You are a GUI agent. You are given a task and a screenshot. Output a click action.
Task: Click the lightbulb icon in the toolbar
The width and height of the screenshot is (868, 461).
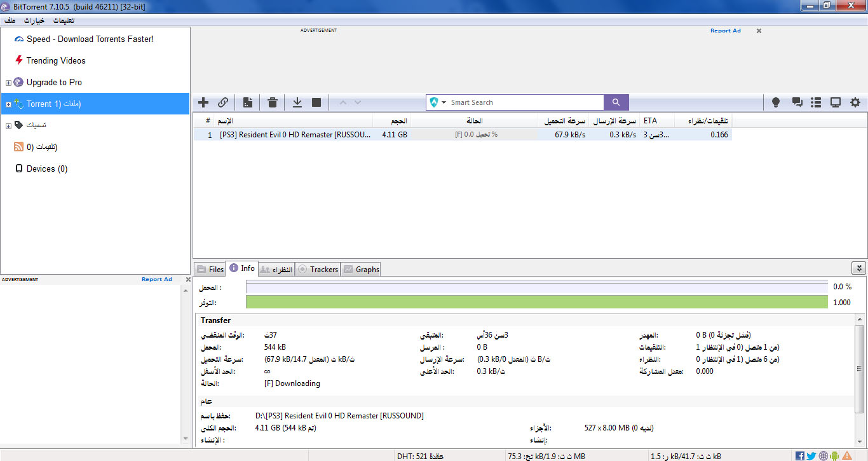pyautogui.click(x=776, y=102)
